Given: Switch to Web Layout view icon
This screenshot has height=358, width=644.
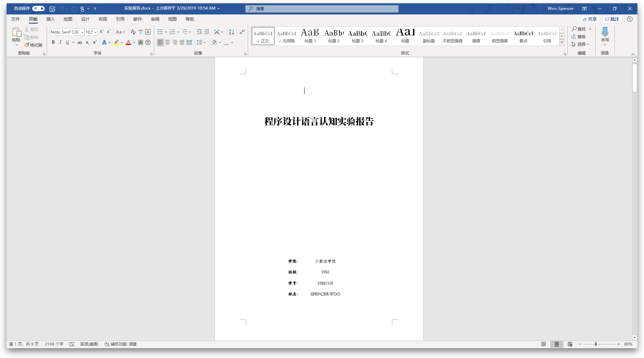Looking at the screenshot, I should 570,344.
